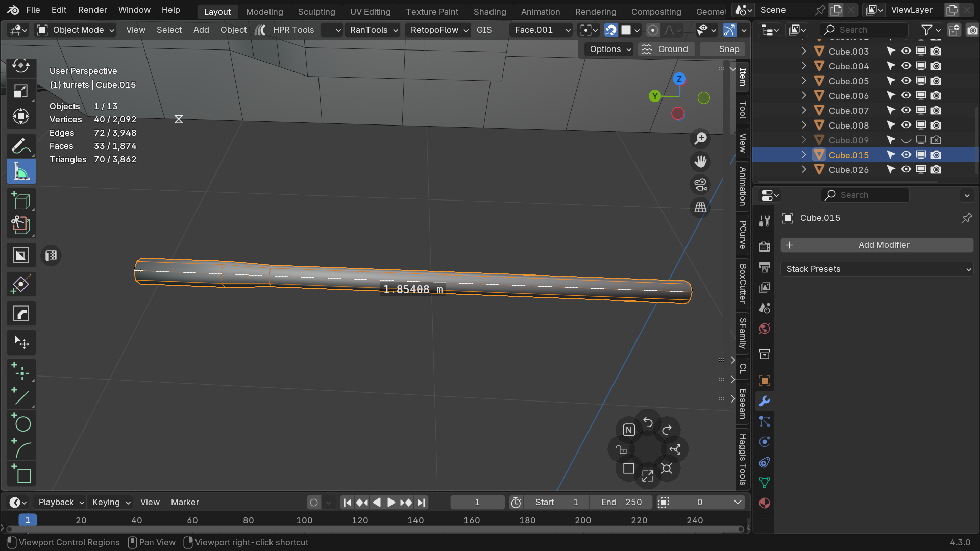This screenshot has width=980, height=551.
Task: Hide Cube.015 in viewport via eye icon
Action: (x=906, y=155)
